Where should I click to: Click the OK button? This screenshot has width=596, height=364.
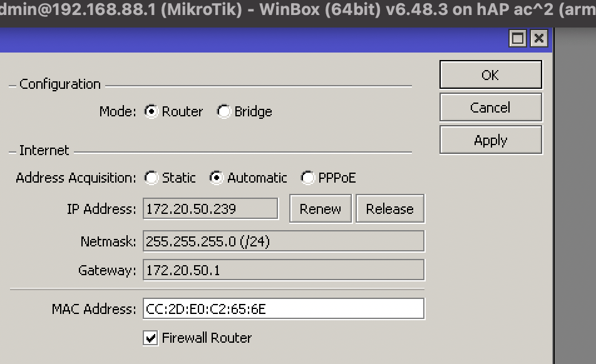tap(491, 75)
